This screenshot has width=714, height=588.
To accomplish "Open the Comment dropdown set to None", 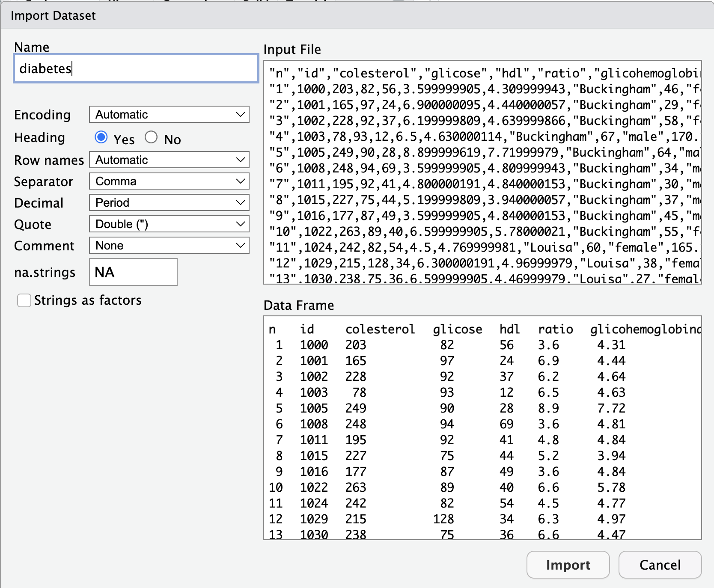I will click(169, 245).
